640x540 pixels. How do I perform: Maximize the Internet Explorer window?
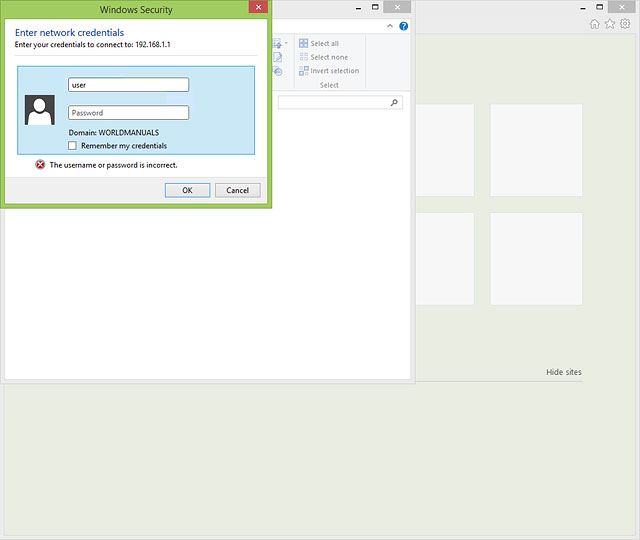tap(600, 7)
